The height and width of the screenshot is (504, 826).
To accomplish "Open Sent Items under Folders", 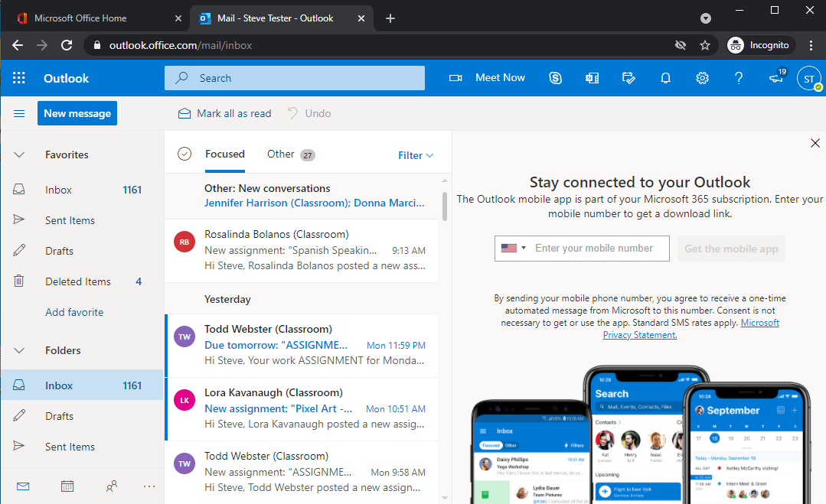I will (x=82, y=447).
